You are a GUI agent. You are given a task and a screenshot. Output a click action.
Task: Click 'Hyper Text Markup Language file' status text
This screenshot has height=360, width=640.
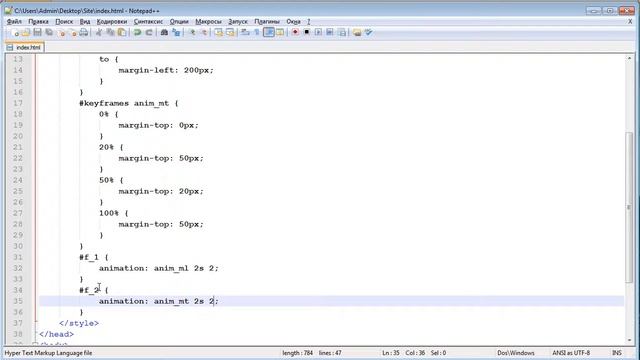pyautogui.click(x=48, y=353)
